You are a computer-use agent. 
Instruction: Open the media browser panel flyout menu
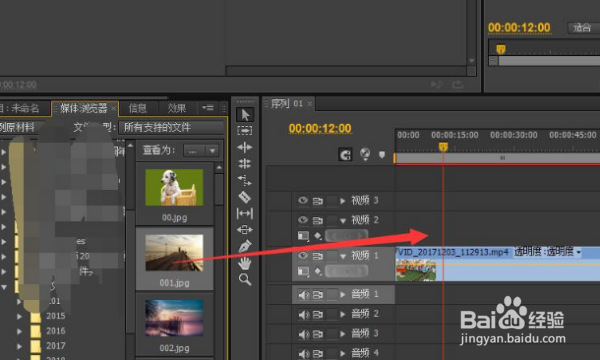coord(208,108)
